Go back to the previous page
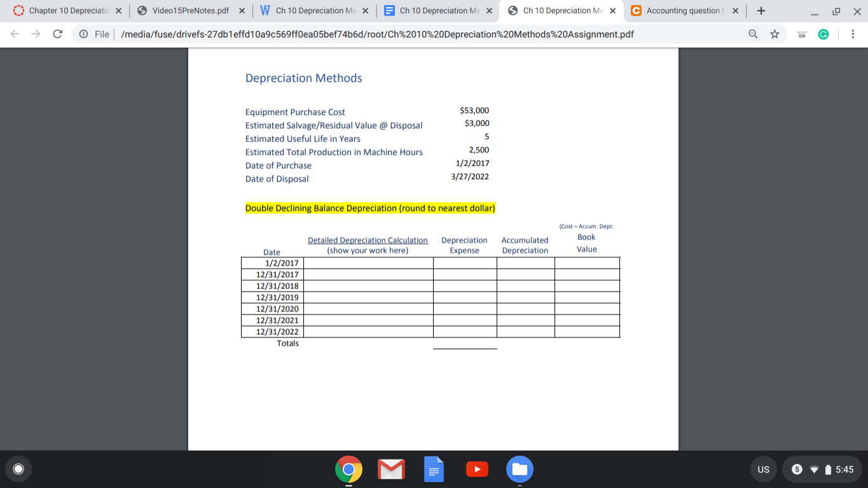This screenshot has height=488, width=868. [15, 34]
